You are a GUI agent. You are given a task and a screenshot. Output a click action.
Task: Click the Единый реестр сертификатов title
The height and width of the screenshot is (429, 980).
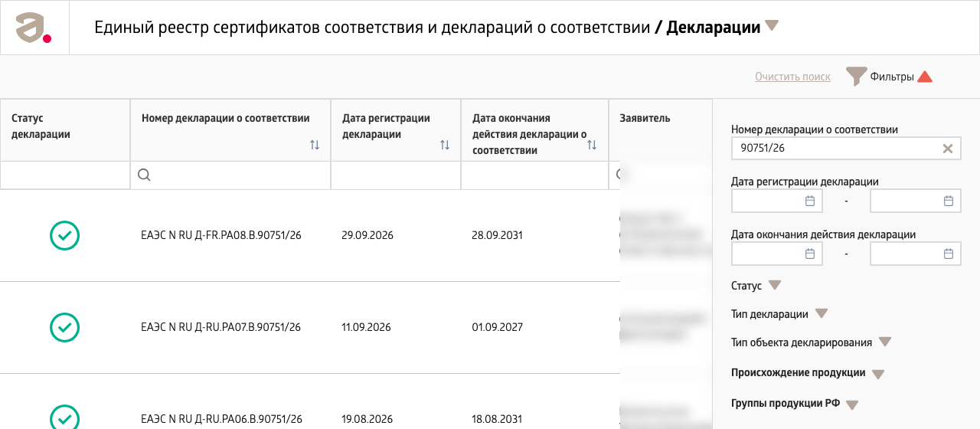372,28
